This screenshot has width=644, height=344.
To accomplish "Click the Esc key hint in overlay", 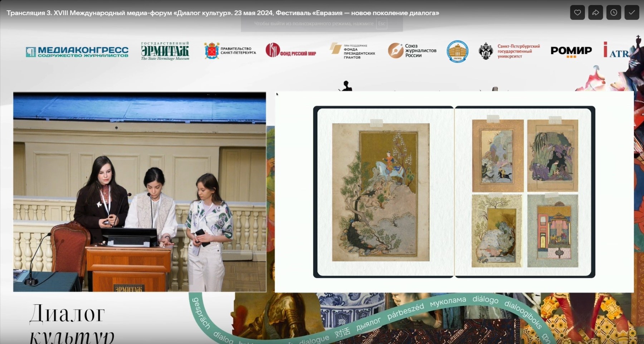I will [x=382, y=24].
